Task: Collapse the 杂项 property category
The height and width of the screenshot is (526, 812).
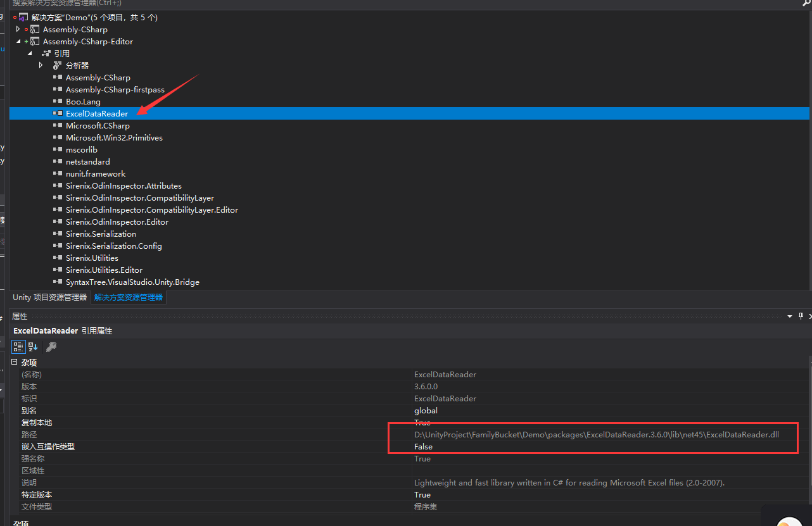Action: pyautogui.click(x=15, y=362)
